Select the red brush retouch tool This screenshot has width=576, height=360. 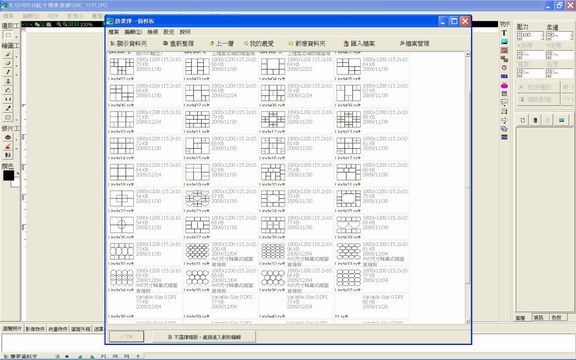(8, 146)
